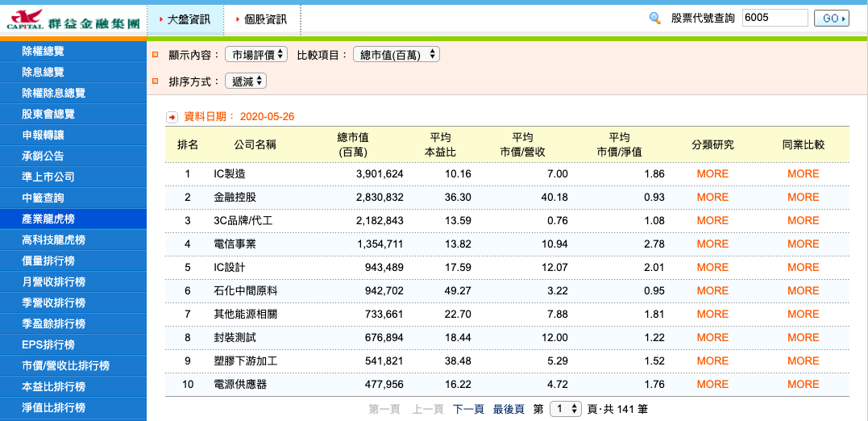Open 分類研究 MORE for 塑膠下游加工
Image resolution: width=868 pixels, height=421 pixels.
click(712, 361)
